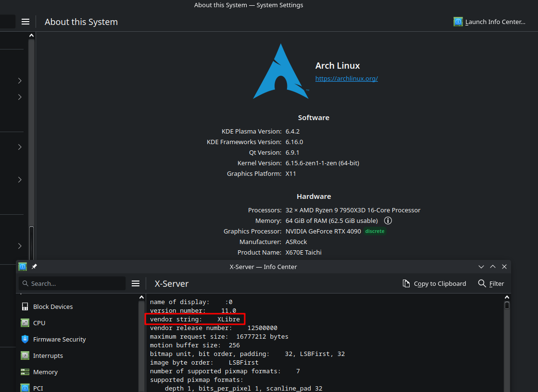This screenshot has height=392, width=538.
Task: Click Info Center app icon in titlebar
Action: click(x=23, y=267)
